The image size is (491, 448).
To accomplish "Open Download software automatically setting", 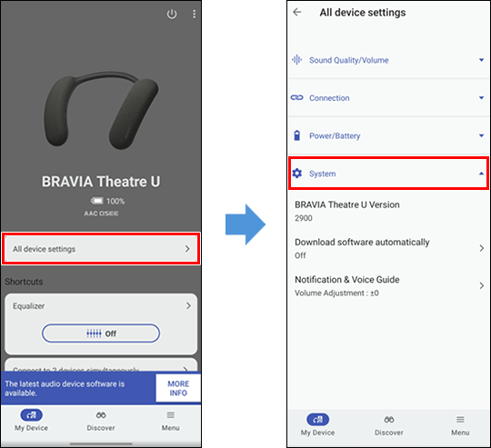I will (x=388, y=248).
